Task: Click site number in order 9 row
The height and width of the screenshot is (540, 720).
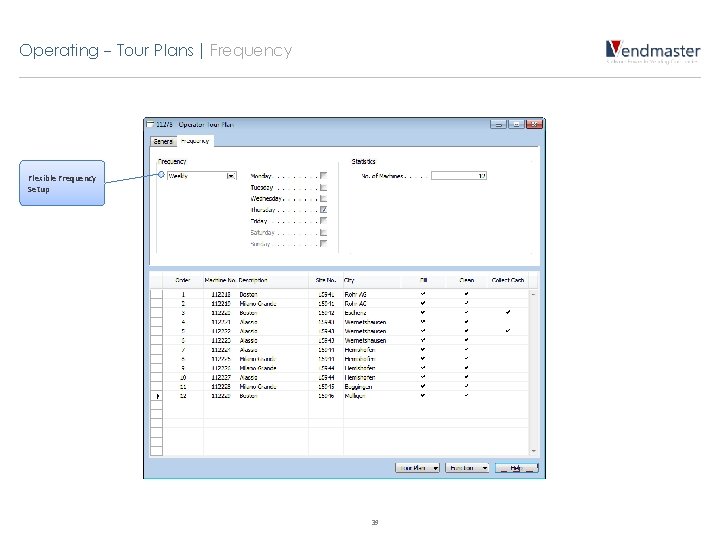Action: point(326,368)
